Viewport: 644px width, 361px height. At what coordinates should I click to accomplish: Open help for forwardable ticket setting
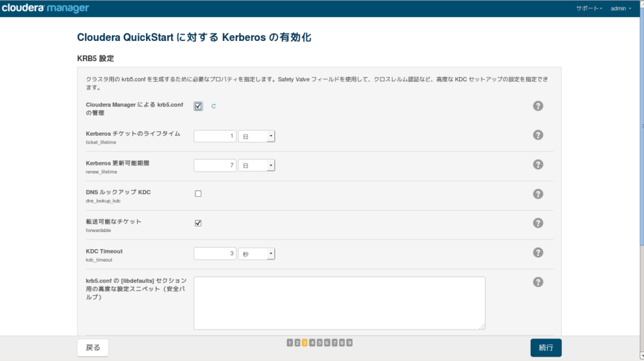[538, 223]
